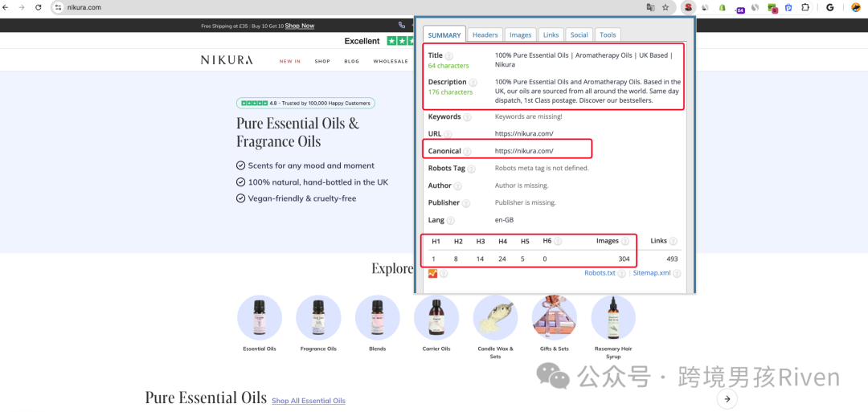Select the help icon next to Canonical
Viewport: 868px width, 412px height.
(467, 152)
